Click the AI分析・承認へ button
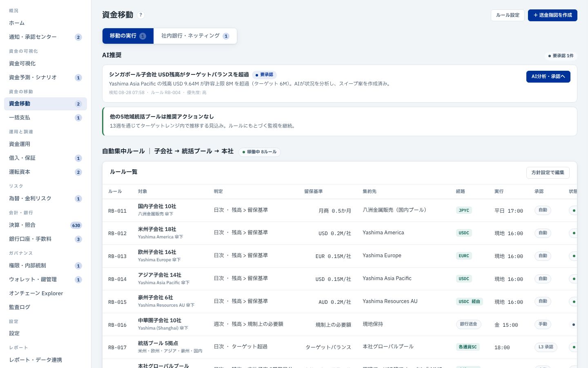 coord(548,76)
